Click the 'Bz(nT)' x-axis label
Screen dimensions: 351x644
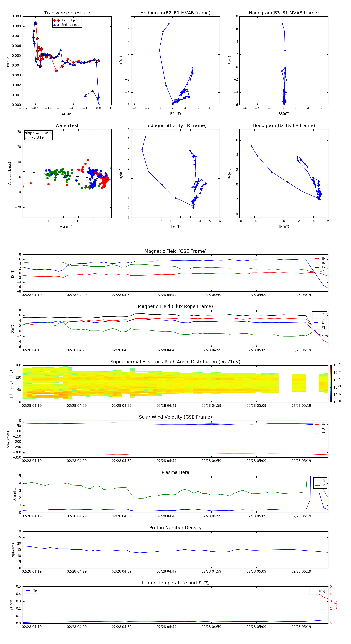(175, 227)
